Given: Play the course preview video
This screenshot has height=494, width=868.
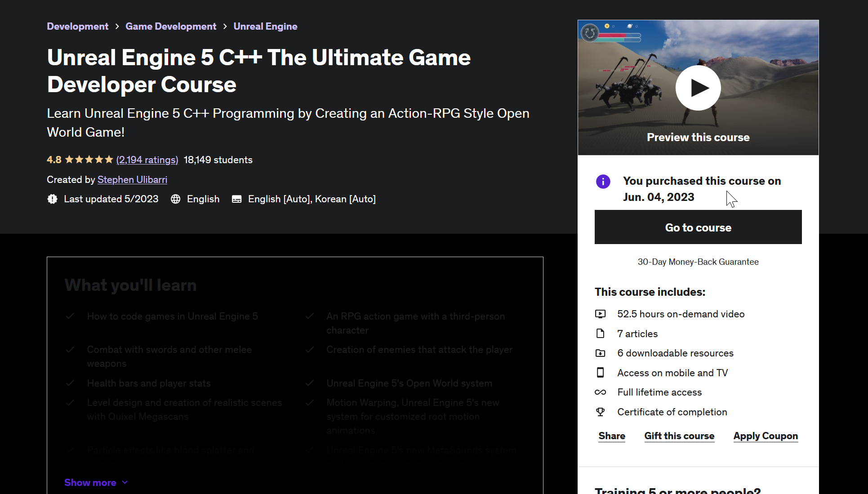Looking at the screenshot, I should [x=698, y=88].
